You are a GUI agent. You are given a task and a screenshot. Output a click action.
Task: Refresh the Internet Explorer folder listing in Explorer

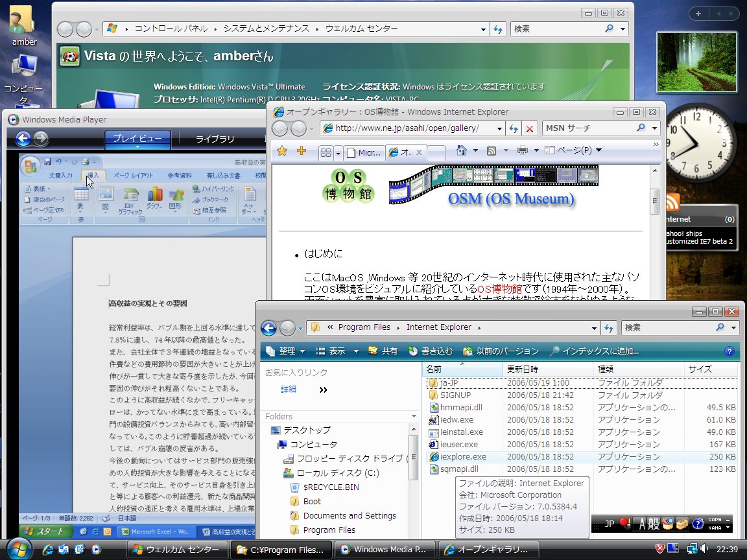(609, 327)
